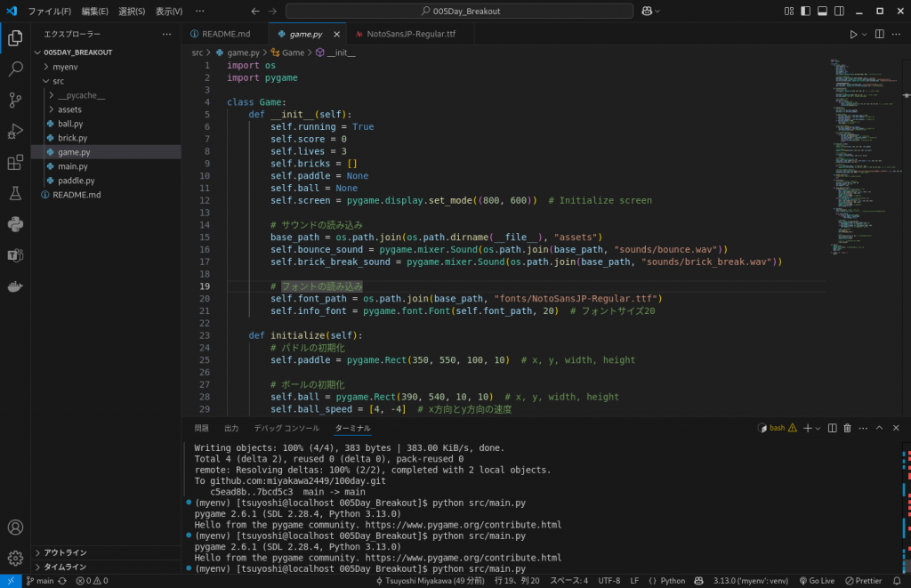Viewport: 911px width, 588px height.
Task: Open the Docker view in activity bar
Action: [15, 286]
